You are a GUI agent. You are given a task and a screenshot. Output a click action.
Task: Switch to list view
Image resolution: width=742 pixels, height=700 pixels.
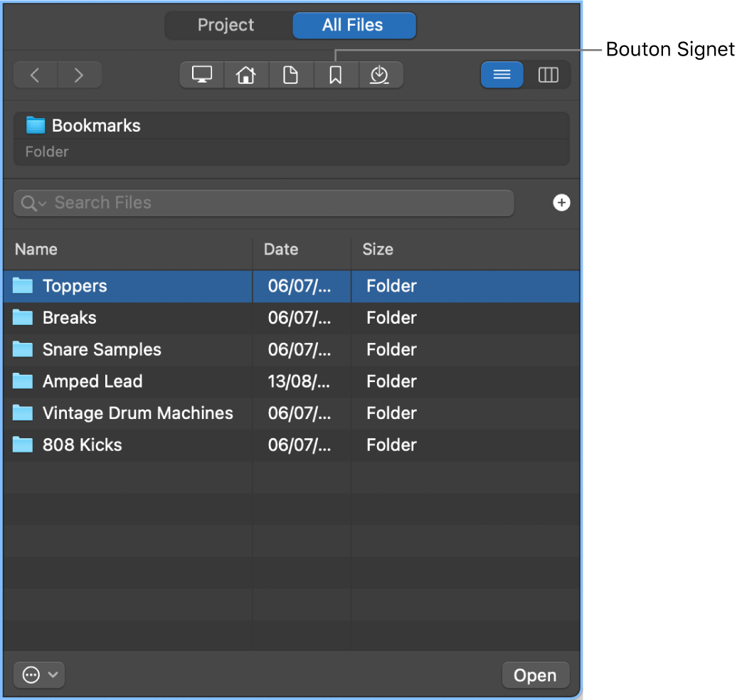point(502,75)
